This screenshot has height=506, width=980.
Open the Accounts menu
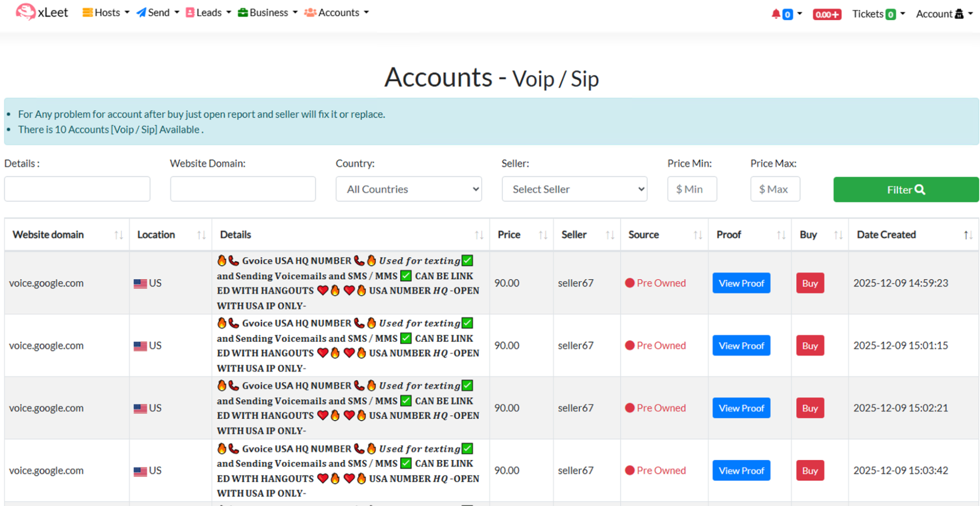coord(336,12)
